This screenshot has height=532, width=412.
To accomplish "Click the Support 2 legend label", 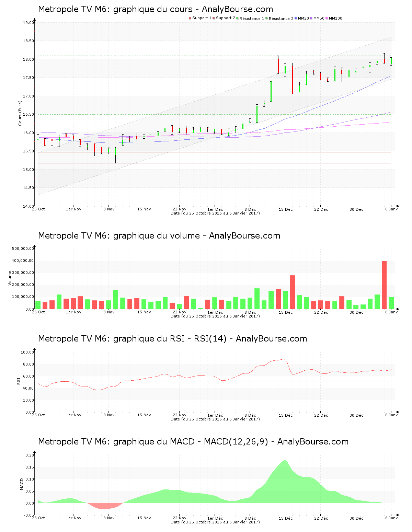I will tap(225, 18).
